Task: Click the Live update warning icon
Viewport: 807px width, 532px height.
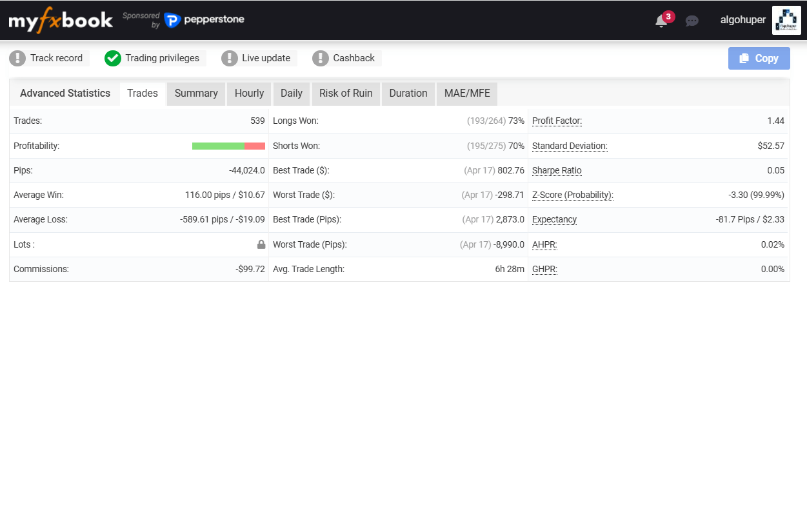Action: point(230,58)
